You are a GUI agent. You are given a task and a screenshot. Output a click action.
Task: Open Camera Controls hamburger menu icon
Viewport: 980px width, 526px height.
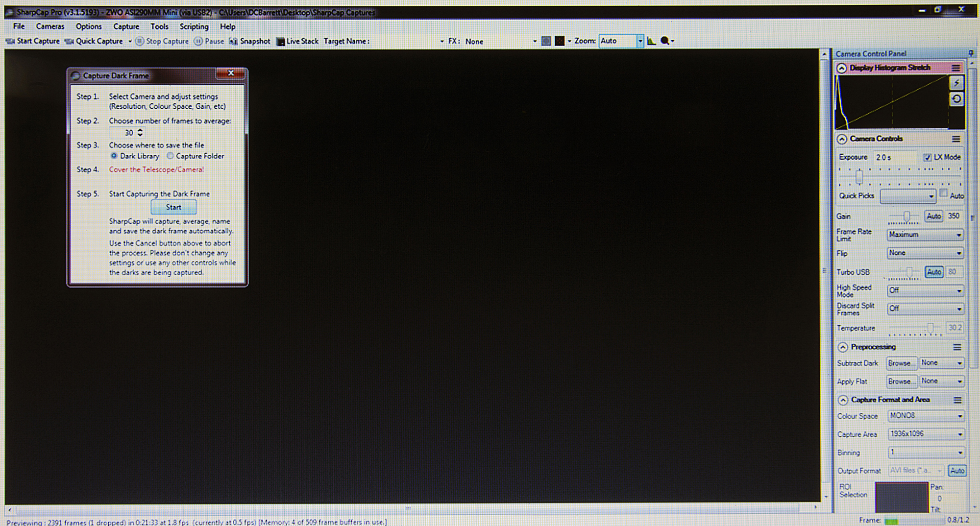[x=955, y=139]
